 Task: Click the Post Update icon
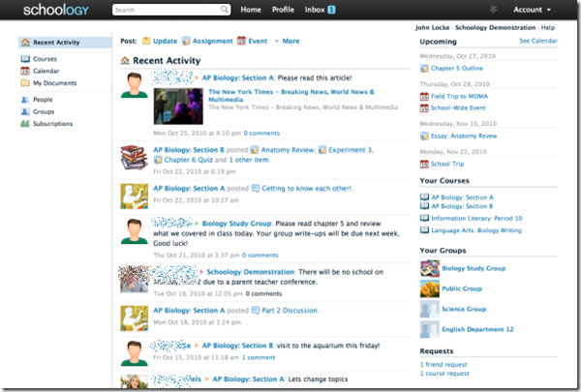147,42
